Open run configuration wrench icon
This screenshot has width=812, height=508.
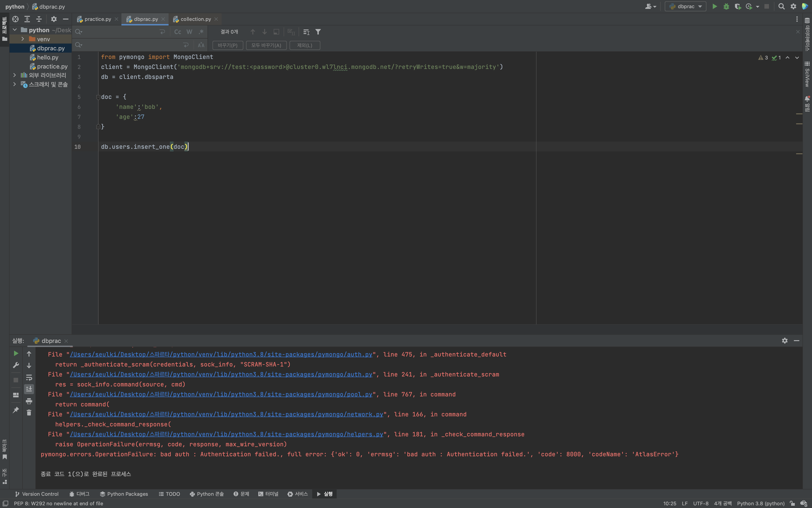pyautogui.click(x=16, y=365)
